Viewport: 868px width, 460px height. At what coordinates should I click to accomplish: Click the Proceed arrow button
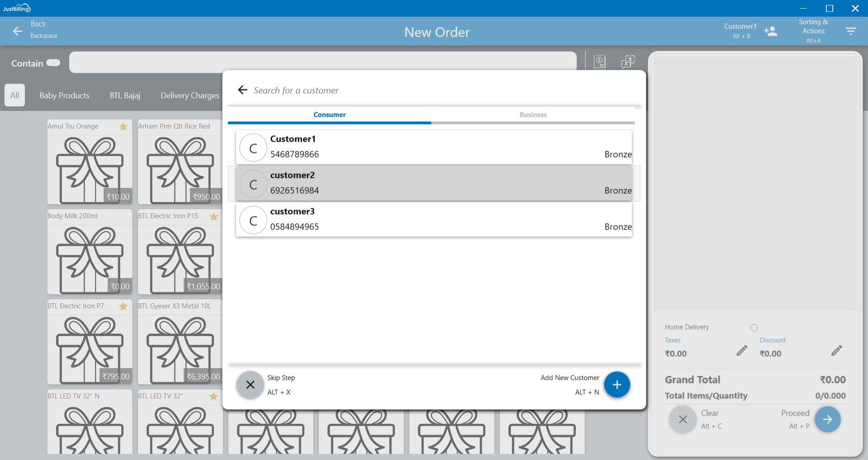pyautogui.click(x=827, y=420)
